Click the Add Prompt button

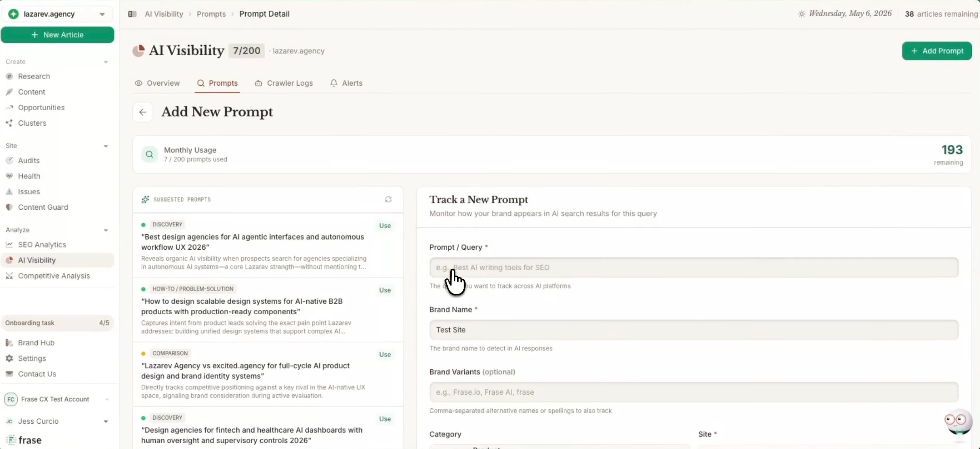pyautogui.click(x=937, y=51)
